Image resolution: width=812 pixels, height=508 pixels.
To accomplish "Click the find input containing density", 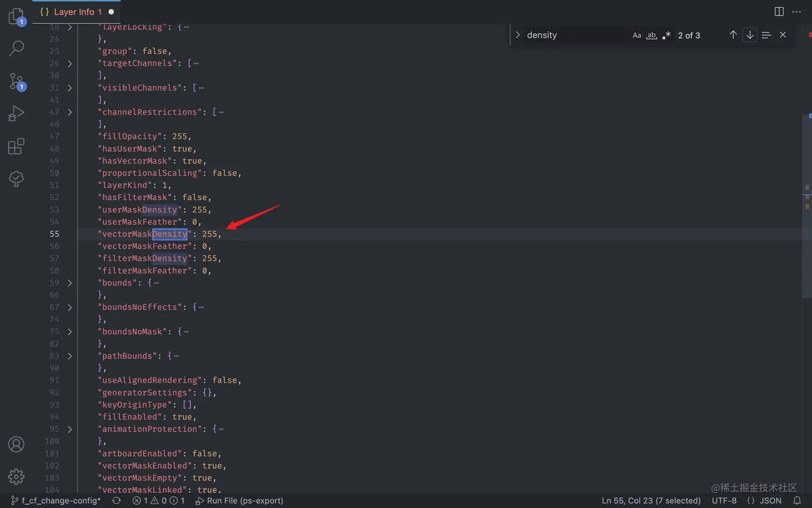I will [575, 35].
